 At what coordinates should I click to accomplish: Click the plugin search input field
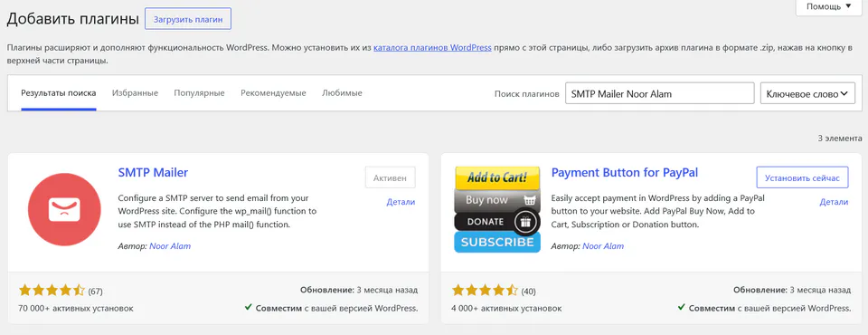[660, 94]
